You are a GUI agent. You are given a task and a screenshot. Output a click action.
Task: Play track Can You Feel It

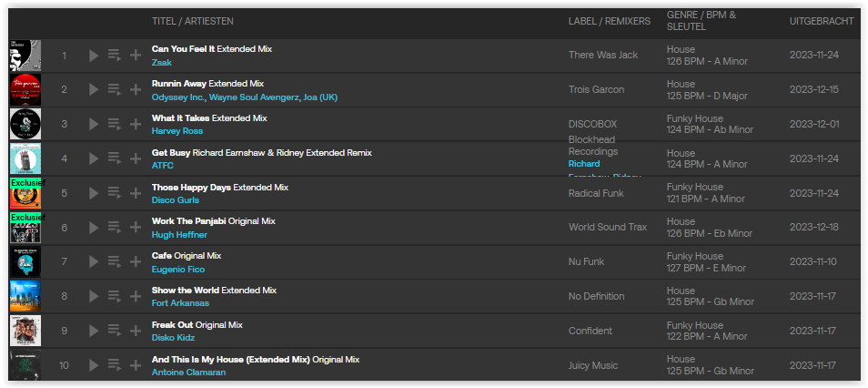pyautogui.click(x=94, y=56)
